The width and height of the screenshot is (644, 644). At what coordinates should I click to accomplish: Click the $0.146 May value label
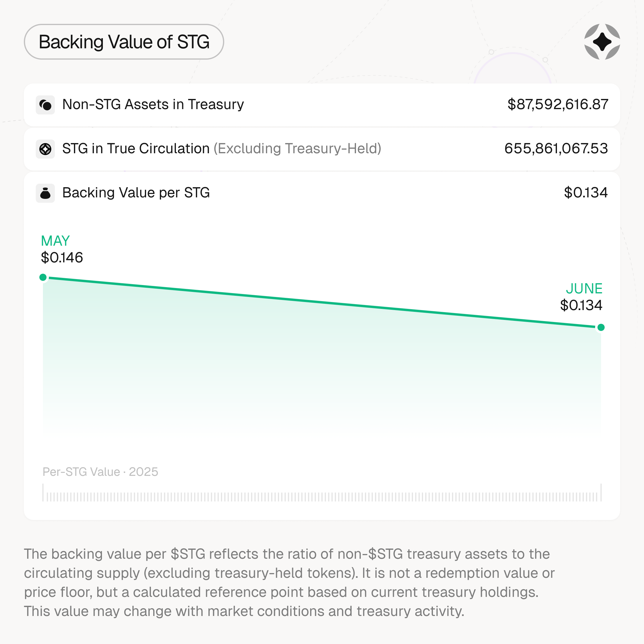click(62, 257)
